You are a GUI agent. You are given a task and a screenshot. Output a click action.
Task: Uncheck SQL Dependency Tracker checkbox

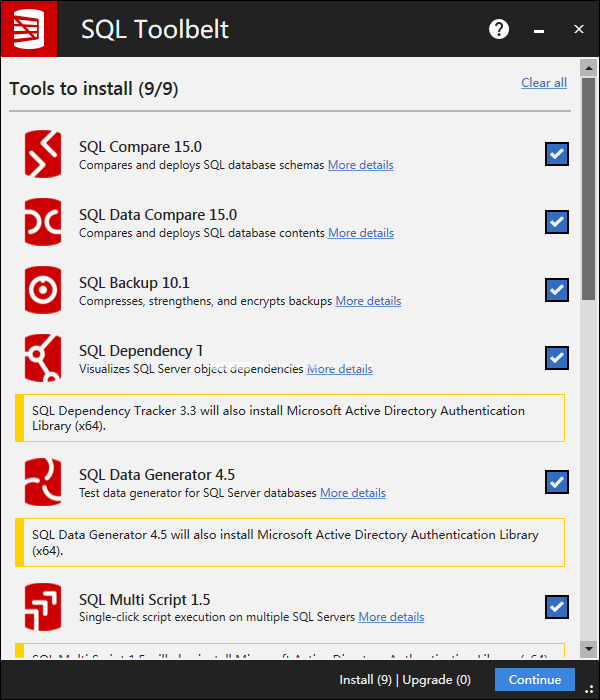[557, 358]
